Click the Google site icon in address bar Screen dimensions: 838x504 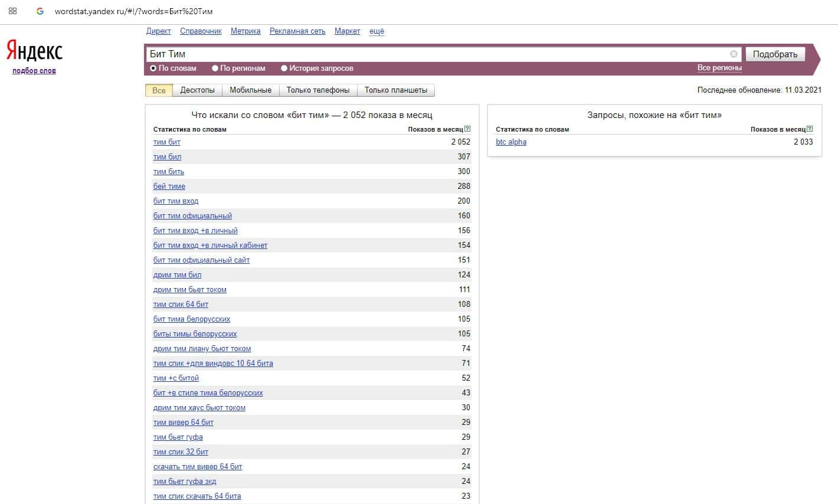click(x=40, y=11)
